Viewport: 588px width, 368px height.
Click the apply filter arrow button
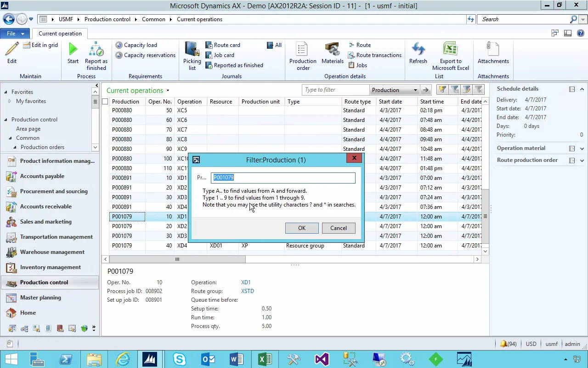[x=426, y=90]
